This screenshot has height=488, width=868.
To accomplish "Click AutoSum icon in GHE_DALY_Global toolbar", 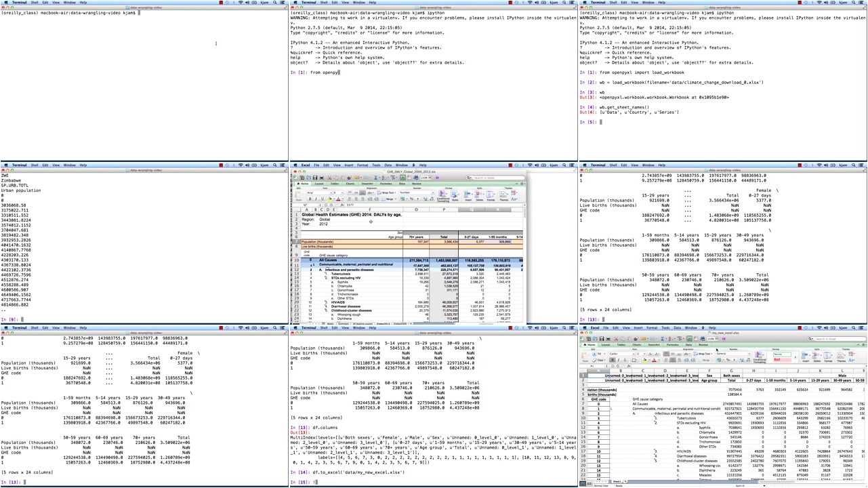I will 375,178.
